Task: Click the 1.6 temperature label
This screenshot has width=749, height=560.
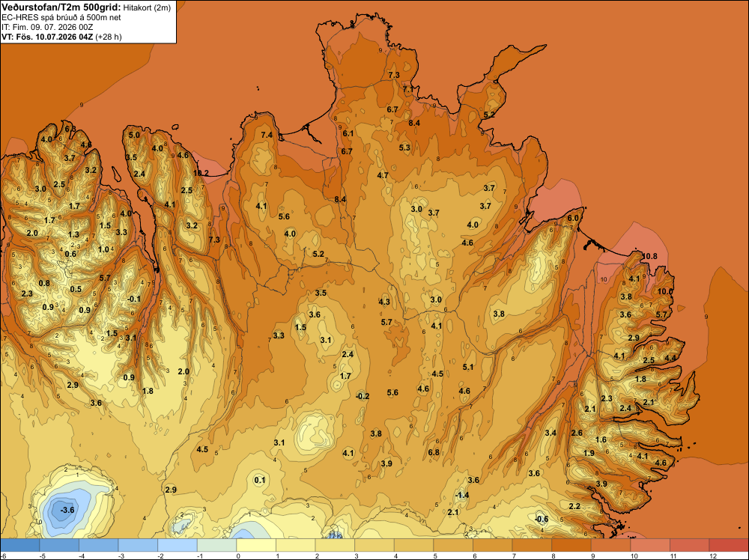Action: 601,439
